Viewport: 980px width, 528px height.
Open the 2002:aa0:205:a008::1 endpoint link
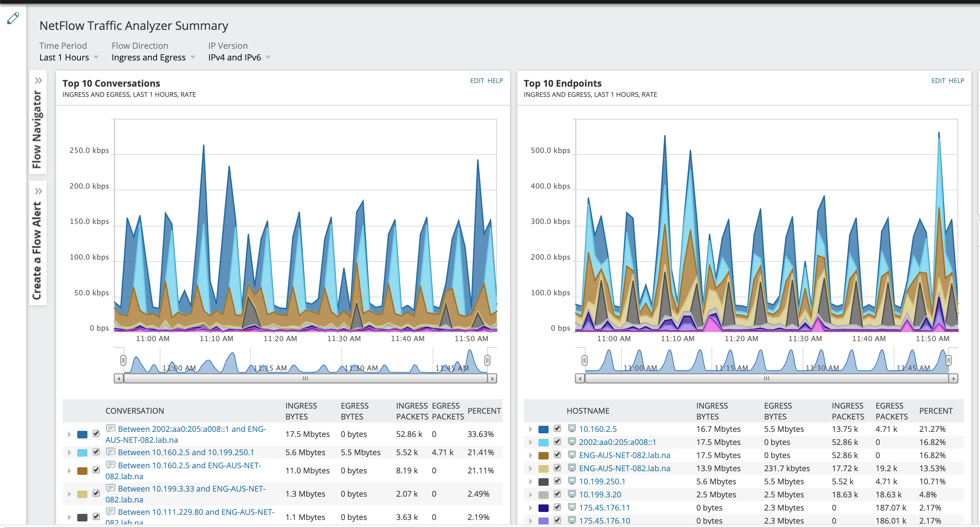[617, 442]
